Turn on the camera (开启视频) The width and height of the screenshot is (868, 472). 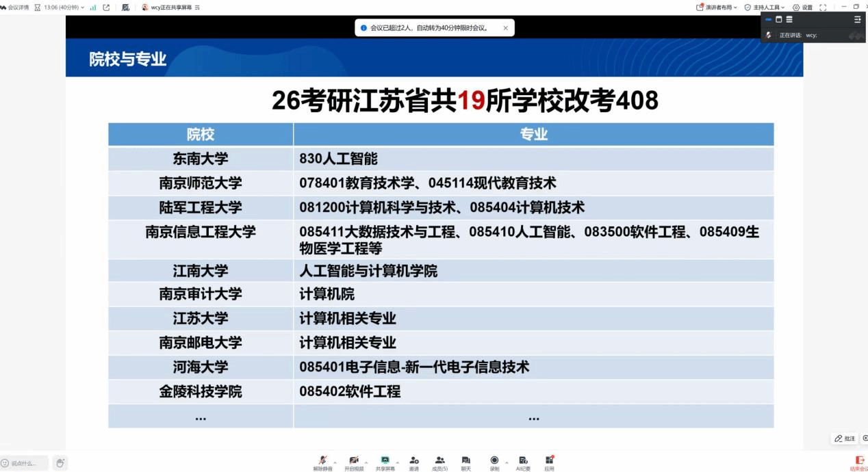point(353,461)
